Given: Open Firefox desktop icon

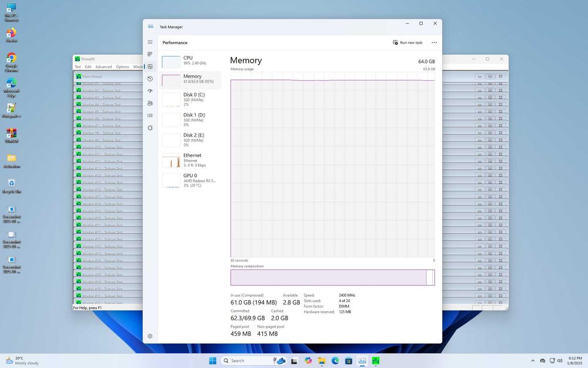Looking at the screenshot, I should pos(11,35).
